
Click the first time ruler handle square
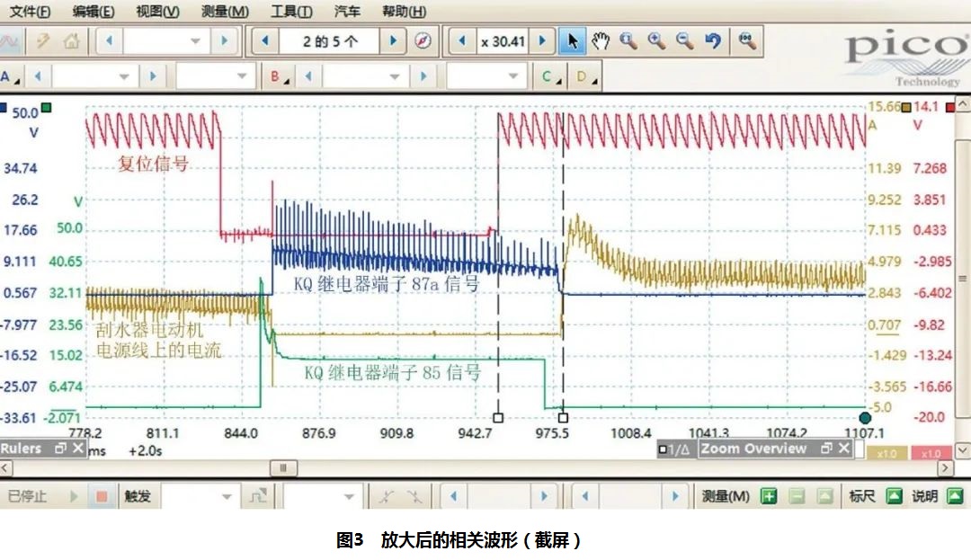(x=498, y=418)
